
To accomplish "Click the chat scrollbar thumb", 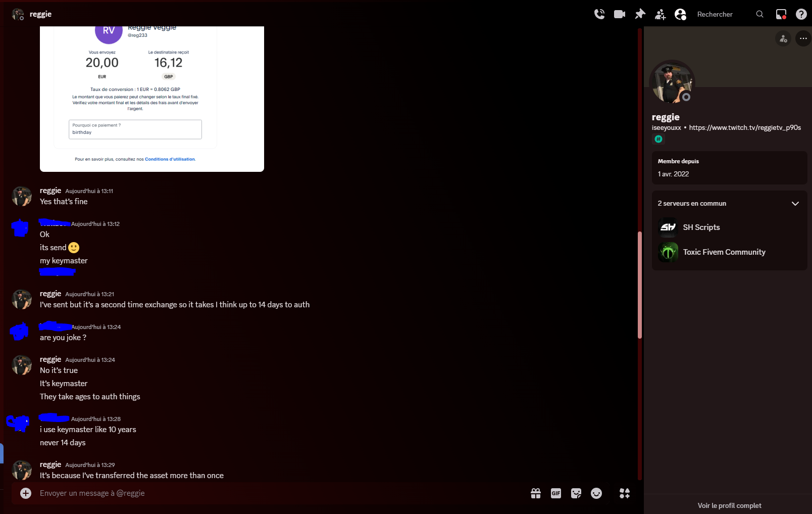I will coord(640,285).
